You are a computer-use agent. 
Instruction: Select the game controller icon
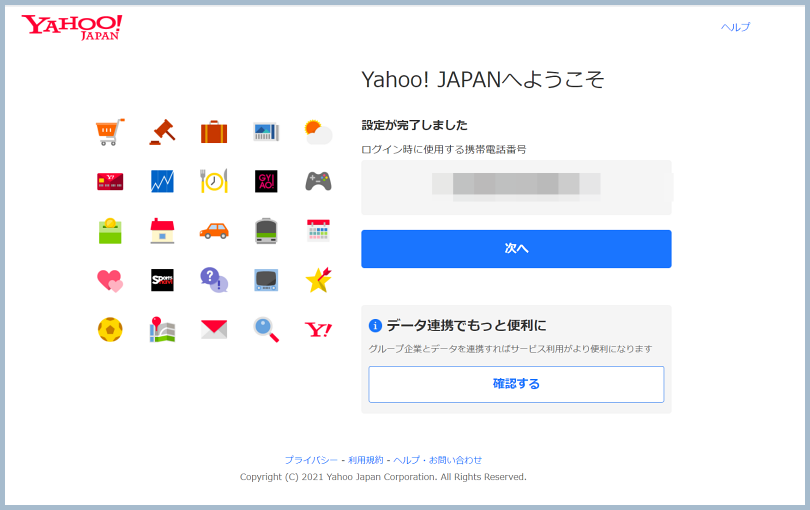[x=318, y=181]
